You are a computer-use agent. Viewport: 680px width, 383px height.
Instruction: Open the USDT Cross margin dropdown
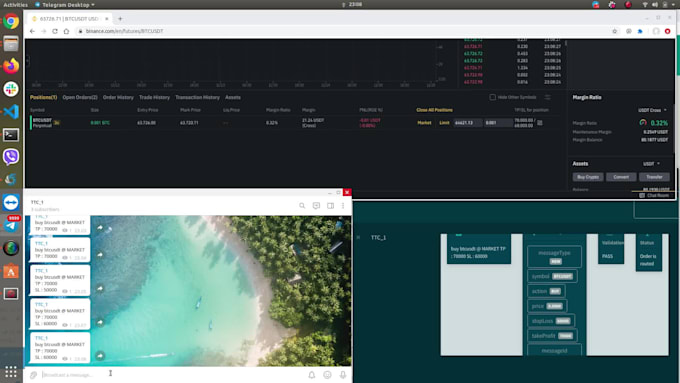coord(653,110)
